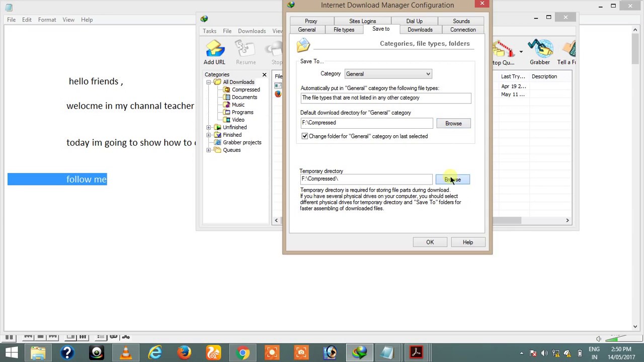The height and width of the screenshot is (362, 644).
Task: Open Downloads menu in IDM window
Action: click(x=252, y=31)
